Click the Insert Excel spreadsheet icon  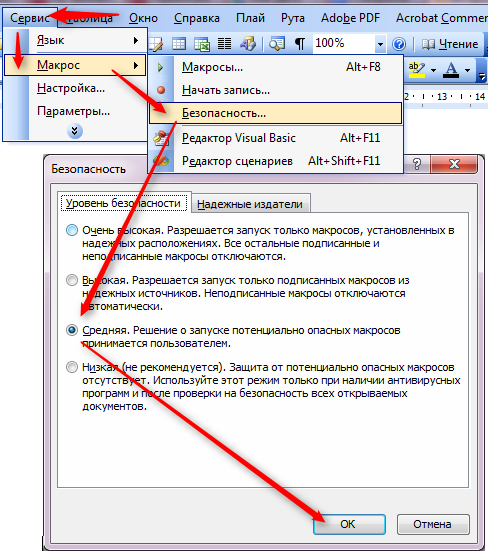[202, 44]
